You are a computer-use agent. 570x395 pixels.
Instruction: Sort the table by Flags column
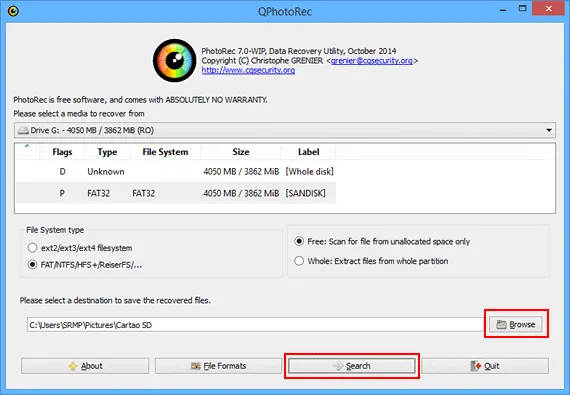coord(62,152)
